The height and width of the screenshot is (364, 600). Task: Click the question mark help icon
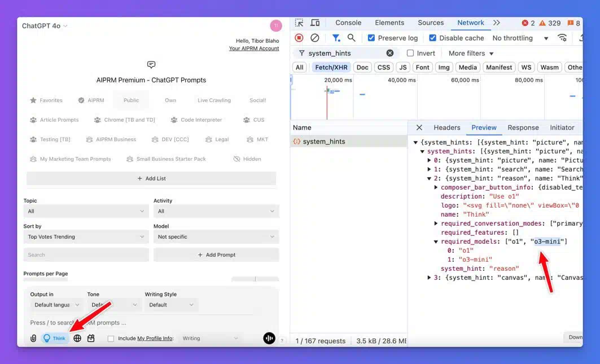click(x=282, y=340)
